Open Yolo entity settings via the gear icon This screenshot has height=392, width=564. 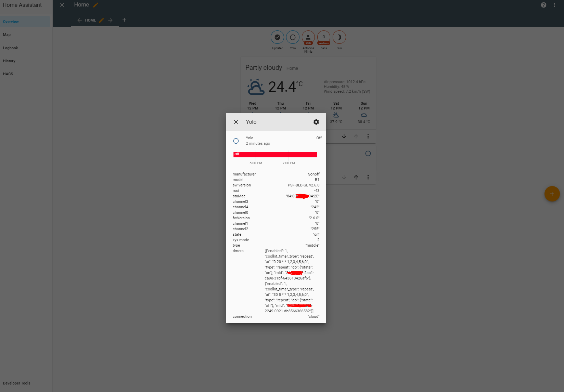(316, 122)
